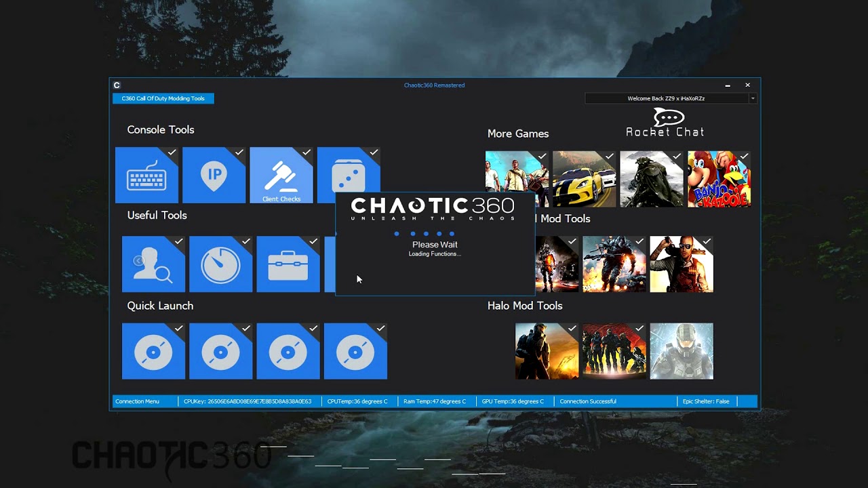
Task: Click the Chaotic360 'C' app icon in title bar
Action: [x=117, y=85]
